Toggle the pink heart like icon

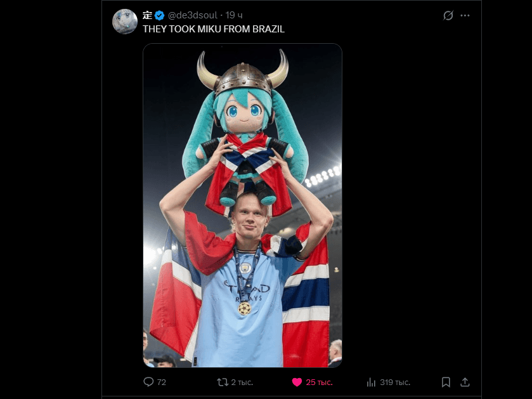pyautogui.click(x=297, y=383)
